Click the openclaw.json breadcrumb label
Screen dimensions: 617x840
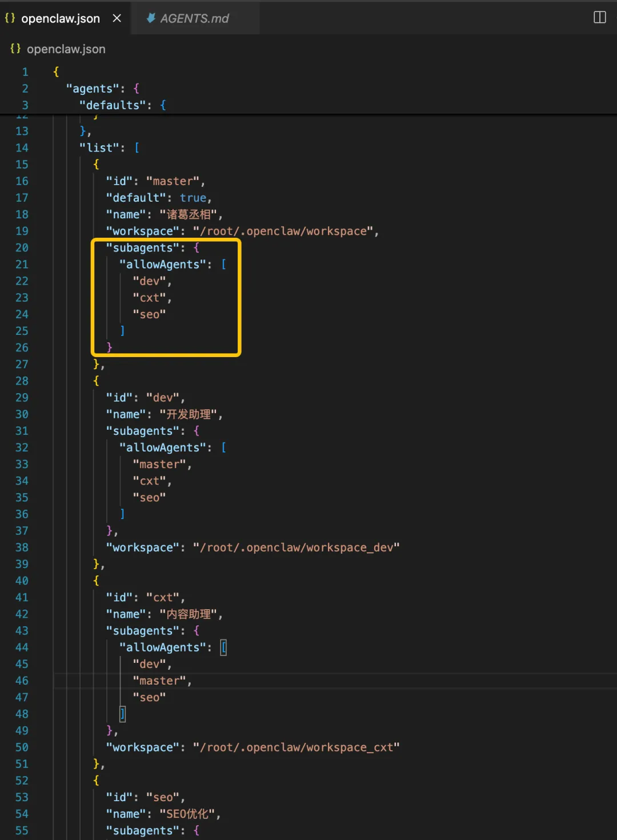click(x=66, y=49)
